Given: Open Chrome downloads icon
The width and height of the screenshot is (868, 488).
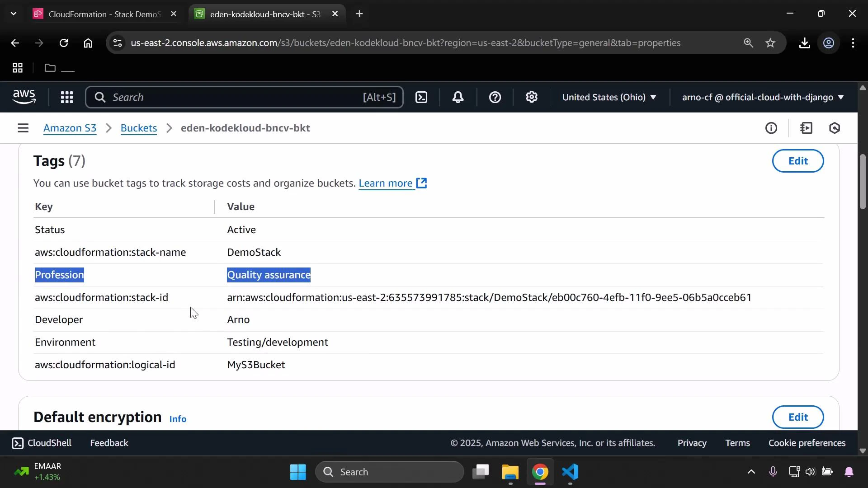Looking at the screenshot, I should pyautogui.click(x=805, y=43).
